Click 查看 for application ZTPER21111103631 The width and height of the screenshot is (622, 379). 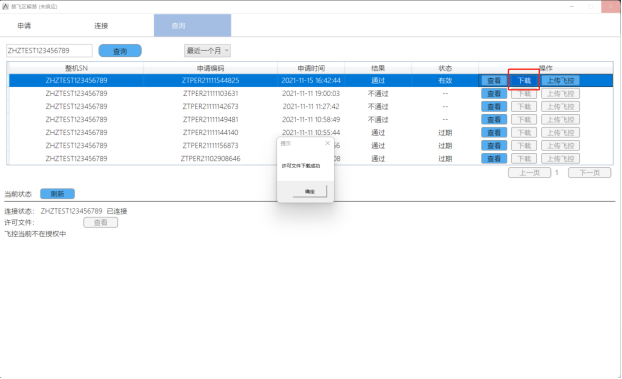pos(494,94)
